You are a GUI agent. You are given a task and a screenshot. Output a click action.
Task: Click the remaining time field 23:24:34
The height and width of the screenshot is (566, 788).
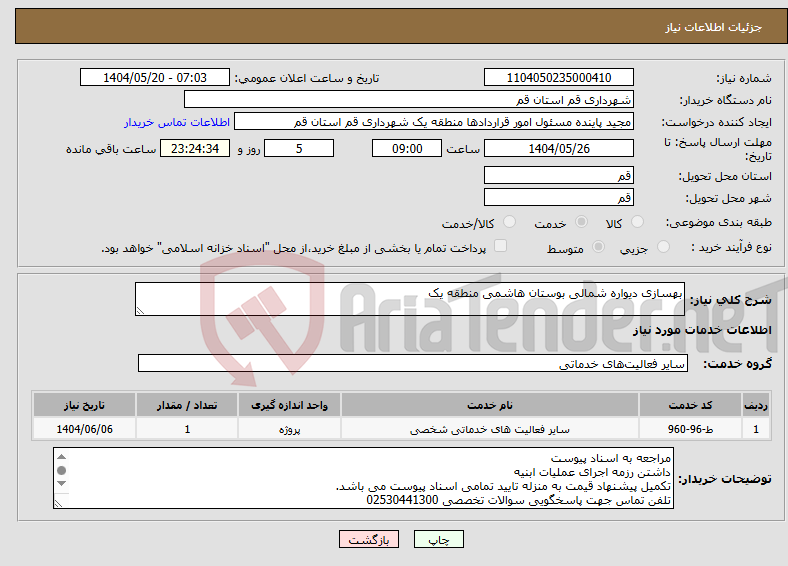[195, 148]
